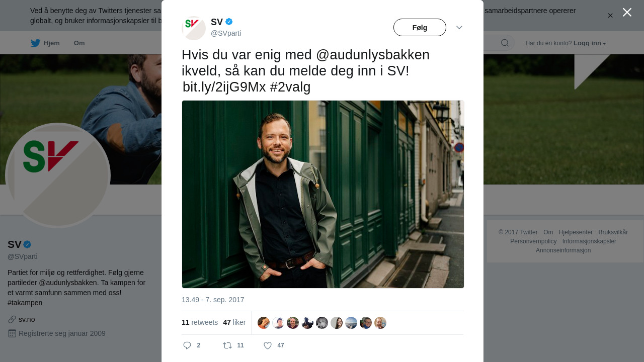Click the Hjelpesenter footer link
This screenshot has height=362, width=644.
[x=576, y=232]
